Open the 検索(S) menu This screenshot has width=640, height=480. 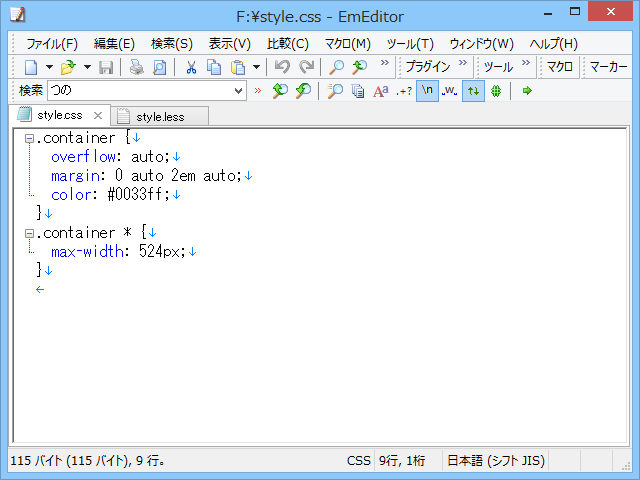(x=171, y=44)
